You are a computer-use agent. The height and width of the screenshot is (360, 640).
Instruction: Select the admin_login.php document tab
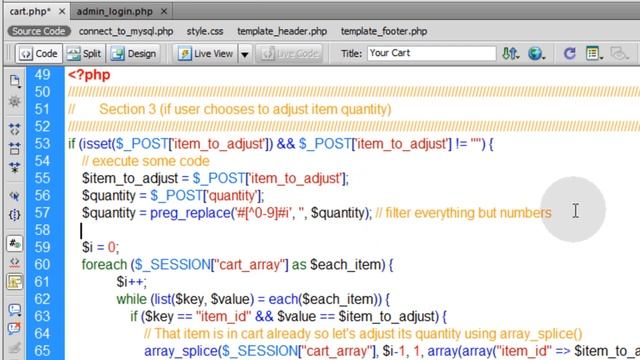tap(115, 11)
